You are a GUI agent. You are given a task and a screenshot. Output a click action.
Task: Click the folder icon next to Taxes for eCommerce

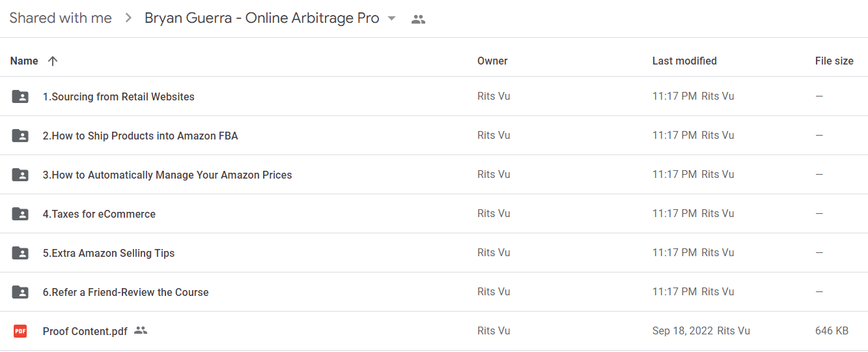point(20,214)
